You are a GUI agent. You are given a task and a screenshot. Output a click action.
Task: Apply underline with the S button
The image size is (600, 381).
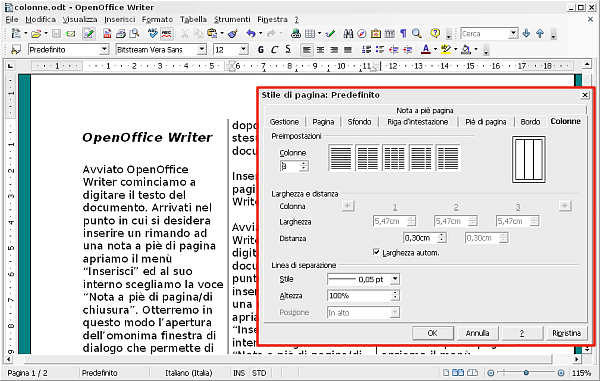[288, 49]
